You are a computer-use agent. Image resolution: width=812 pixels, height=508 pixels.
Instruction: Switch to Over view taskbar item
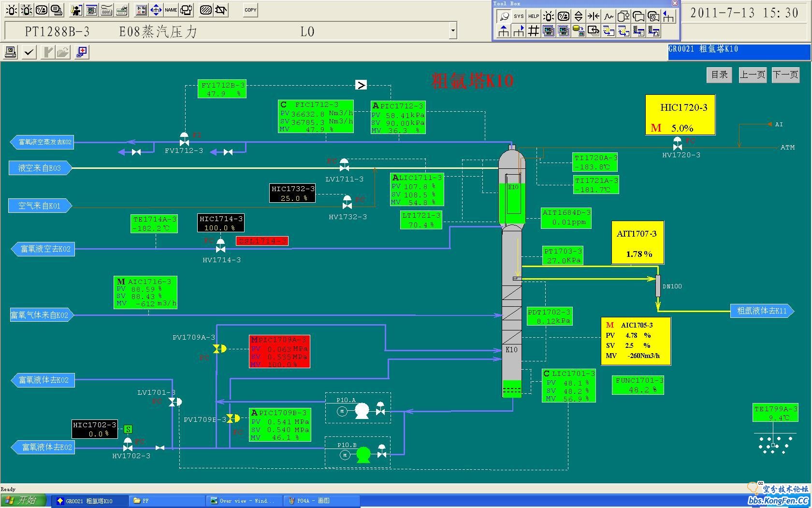[245, 501]
